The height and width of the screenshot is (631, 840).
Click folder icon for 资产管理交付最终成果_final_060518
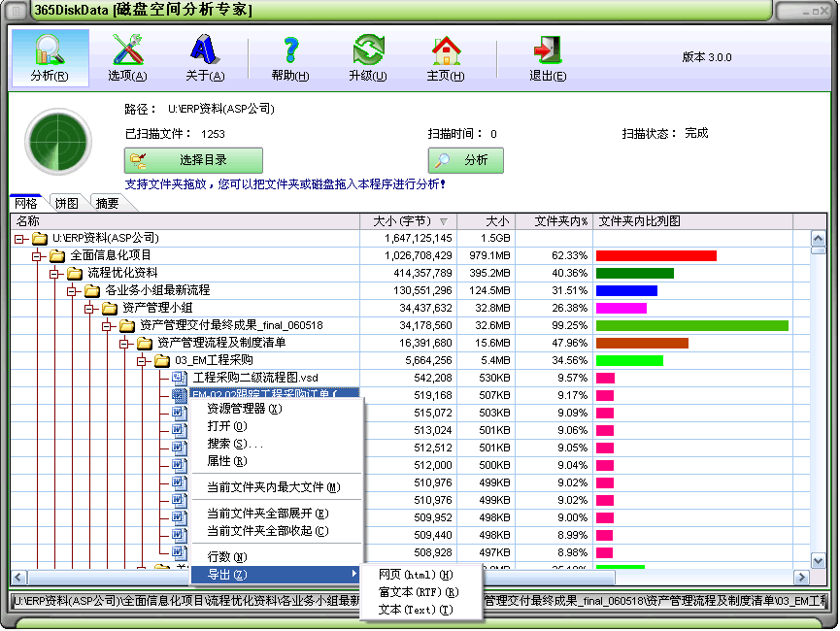tap(127, 325)
